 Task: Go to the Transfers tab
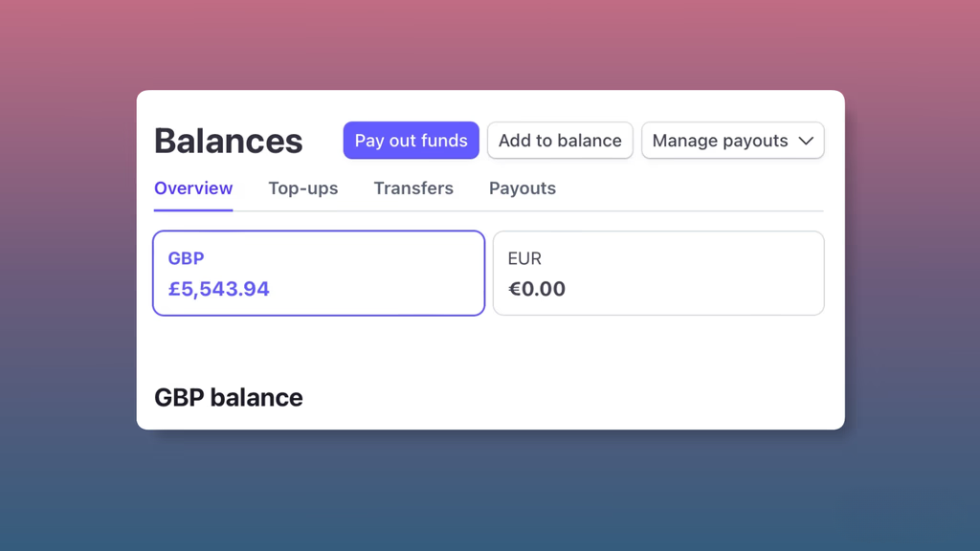point(413,188)
